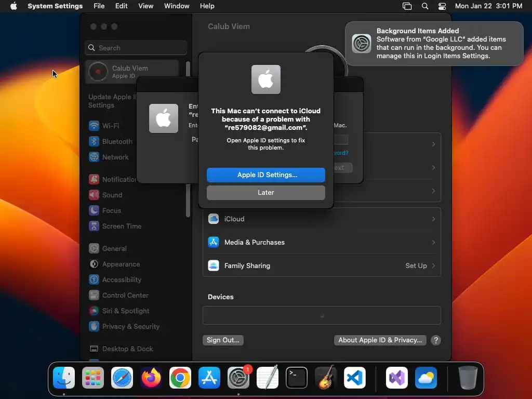Select Control Center icon in sidebar
Screen dimensions: 532x399
point(94,296)
